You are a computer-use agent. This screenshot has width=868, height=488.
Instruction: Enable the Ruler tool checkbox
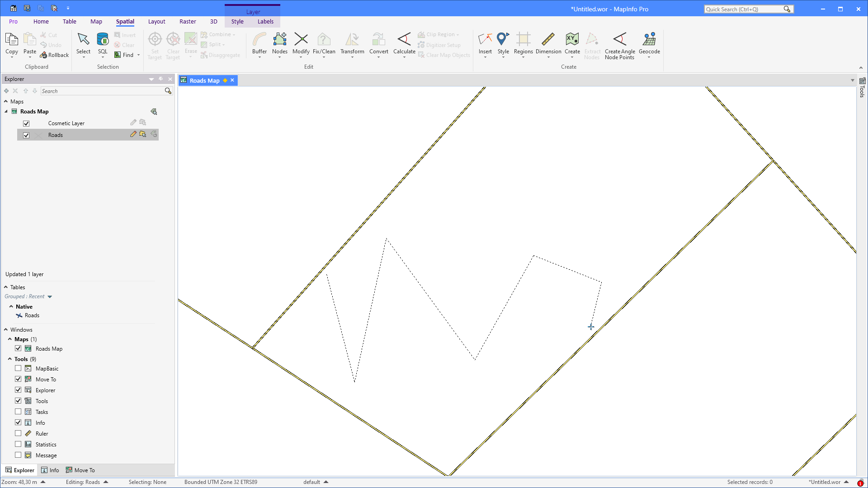tap(18, 433)
